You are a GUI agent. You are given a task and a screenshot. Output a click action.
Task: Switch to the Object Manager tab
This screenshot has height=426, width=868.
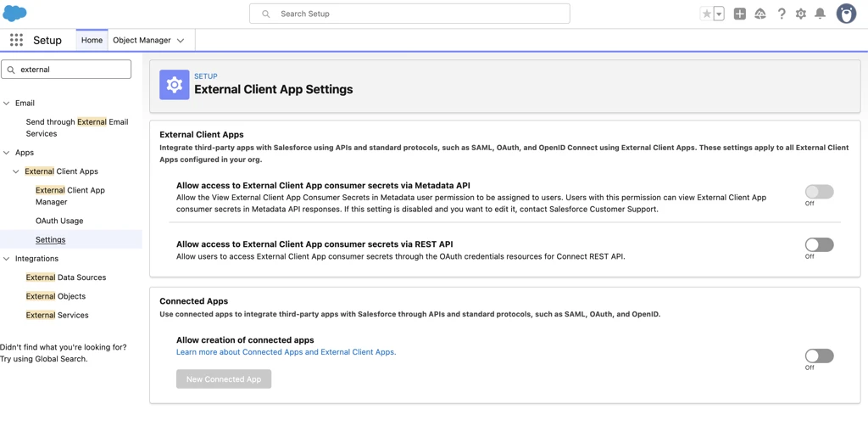point(142,41)
